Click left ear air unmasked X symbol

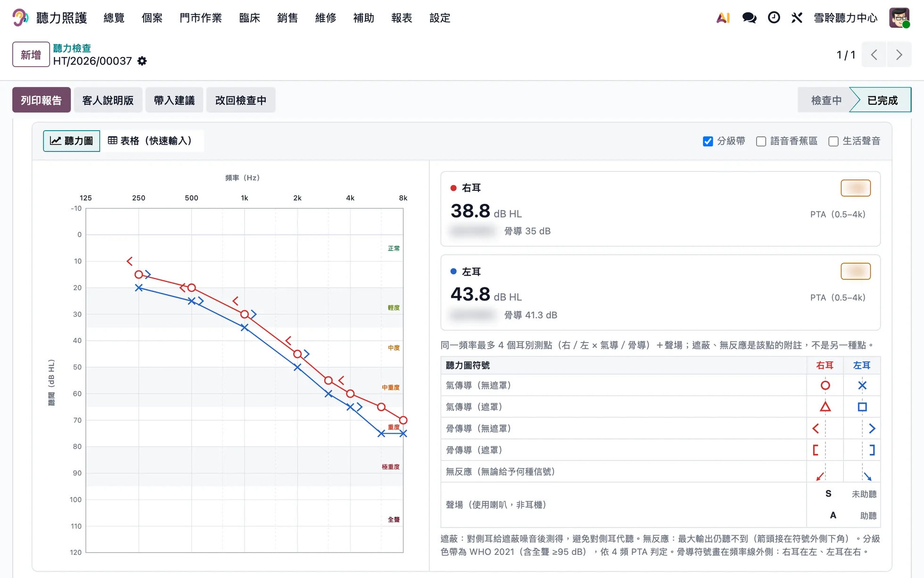coord(862,385)
